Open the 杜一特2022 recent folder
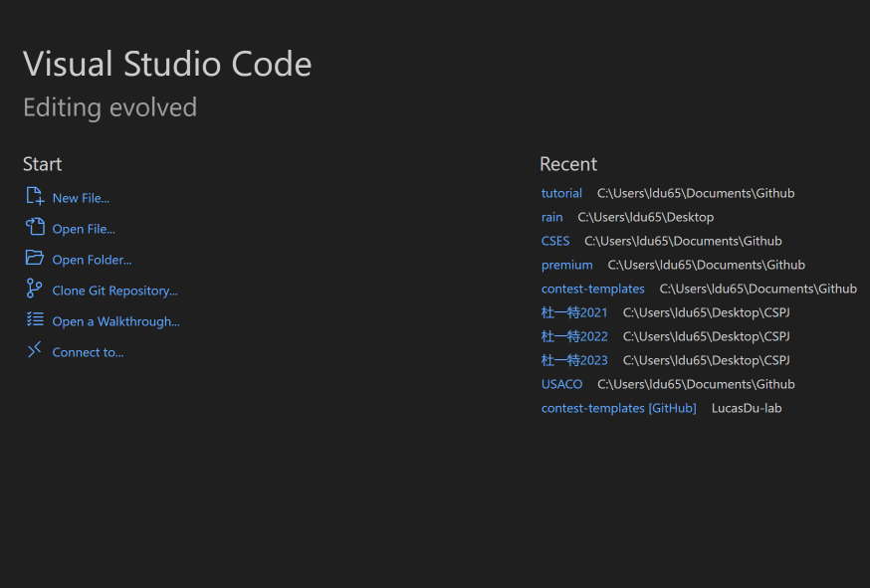 pyautogui.click(x=574, y=336)
